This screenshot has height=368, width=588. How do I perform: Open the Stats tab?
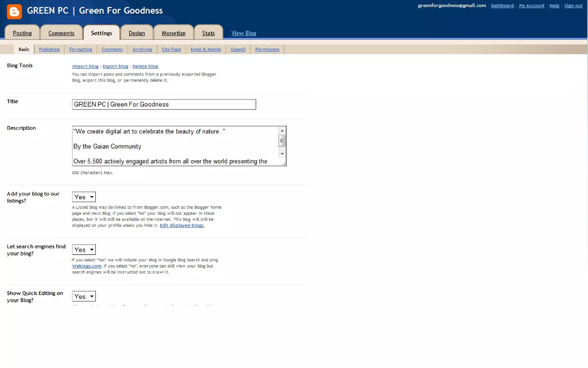tap(208, 33)
